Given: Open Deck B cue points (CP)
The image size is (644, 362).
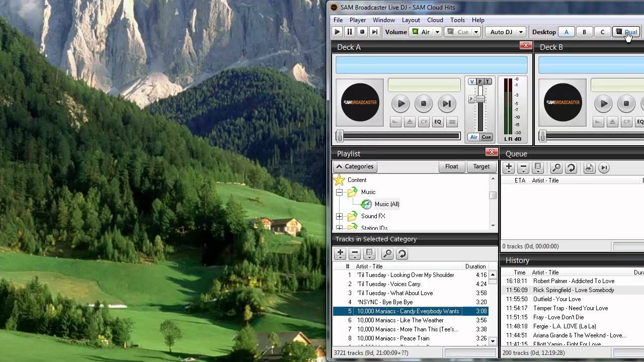Looking at the screenshot, I should pyautogui.click(x=626, y=122).
